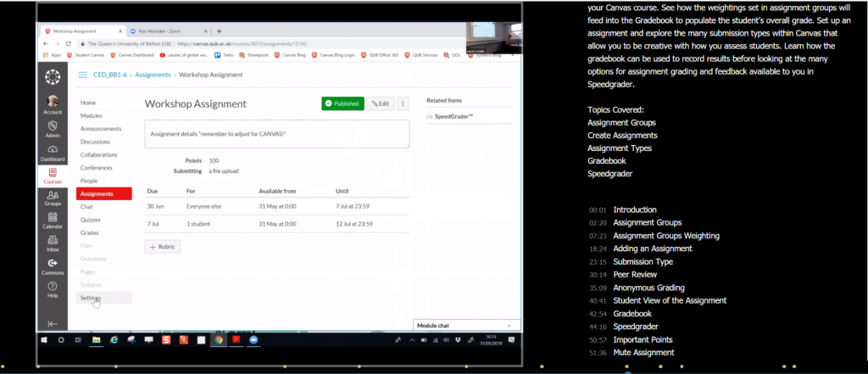Select Grades in the course menu
Screen dimensions: 868x374
(89, 232)
